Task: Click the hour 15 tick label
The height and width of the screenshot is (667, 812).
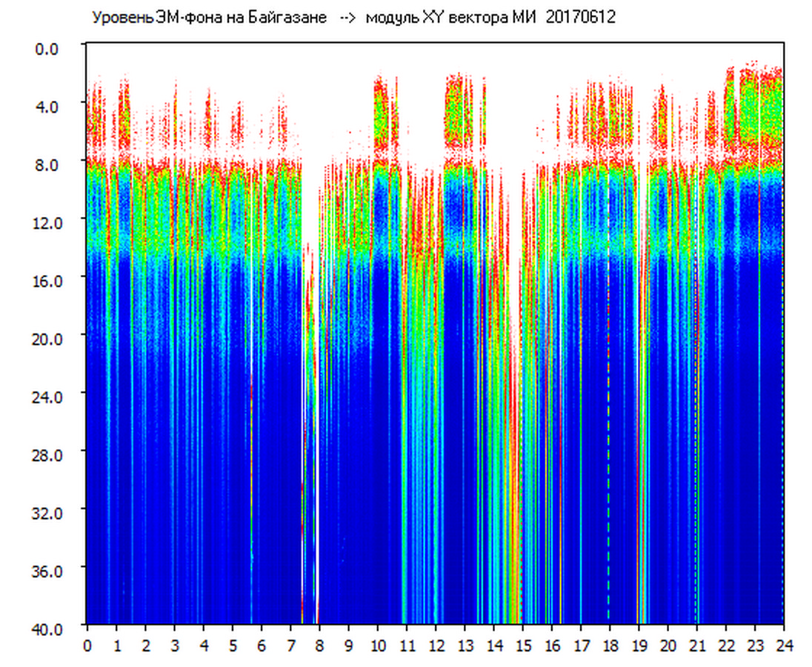Action: click(522, 645)
